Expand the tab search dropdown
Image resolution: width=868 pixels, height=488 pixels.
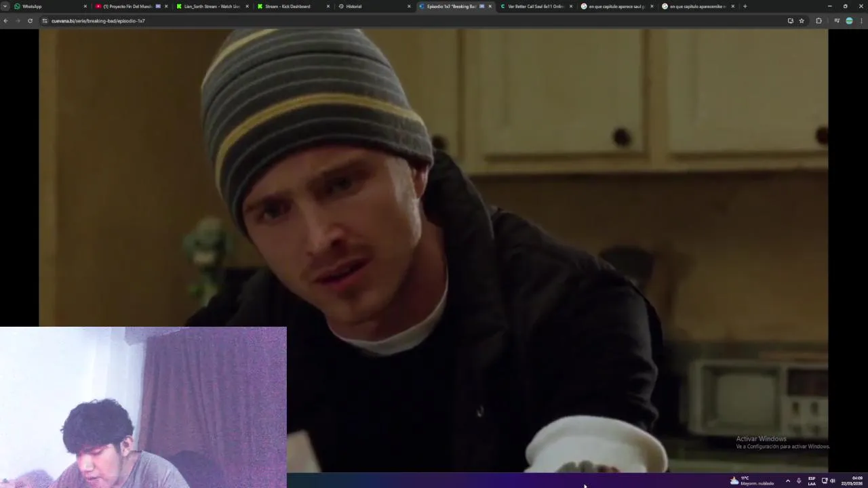[5, 6]
